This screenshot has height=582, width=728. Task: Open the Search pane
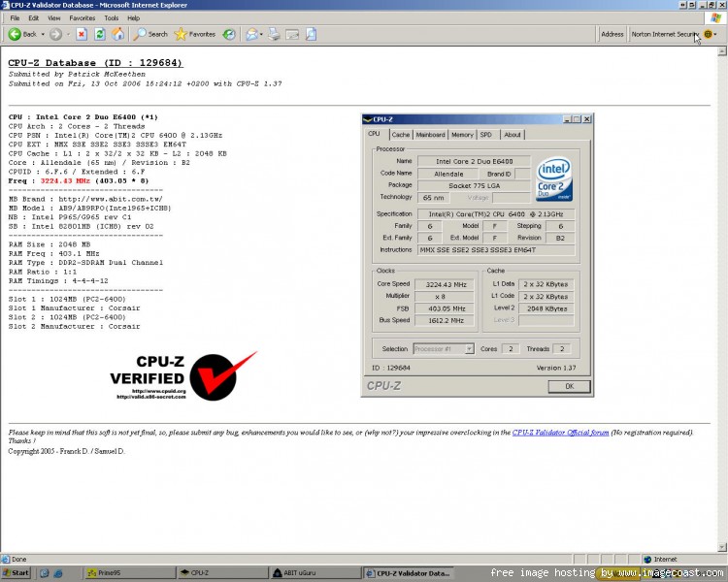pos(150,34)
